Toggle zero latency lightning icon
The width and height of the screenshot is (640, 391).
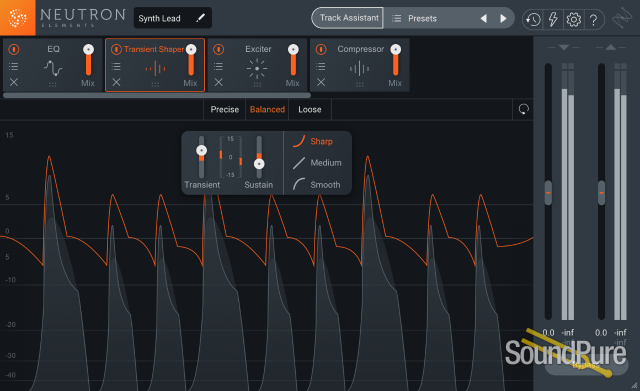tap(553, 19)
